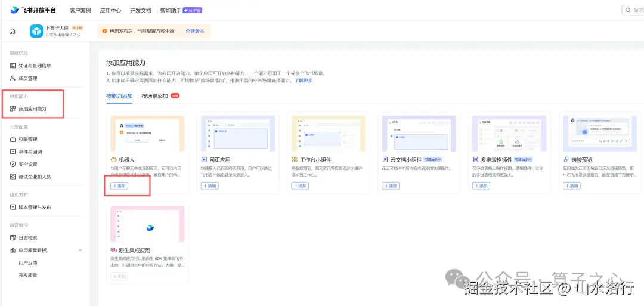Click the orange warning icon in notice banner

coord(105,31)
